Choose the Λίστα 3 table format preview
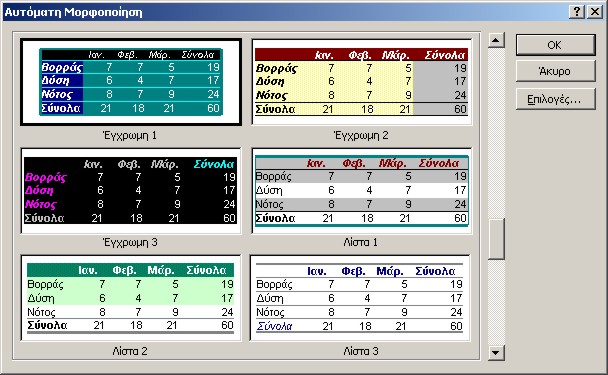Image resolution: width=608 pixels, height=375 pixels. click(360, 298)
